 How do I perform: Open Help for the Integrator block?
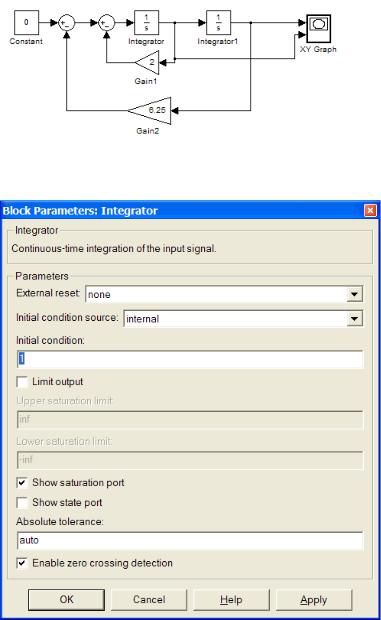pyautogui.click(x=231, y=599)
